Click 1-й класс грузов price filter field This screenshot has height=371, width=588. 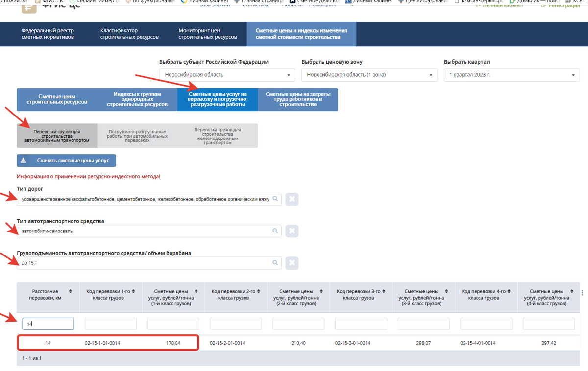coord(173,324)
